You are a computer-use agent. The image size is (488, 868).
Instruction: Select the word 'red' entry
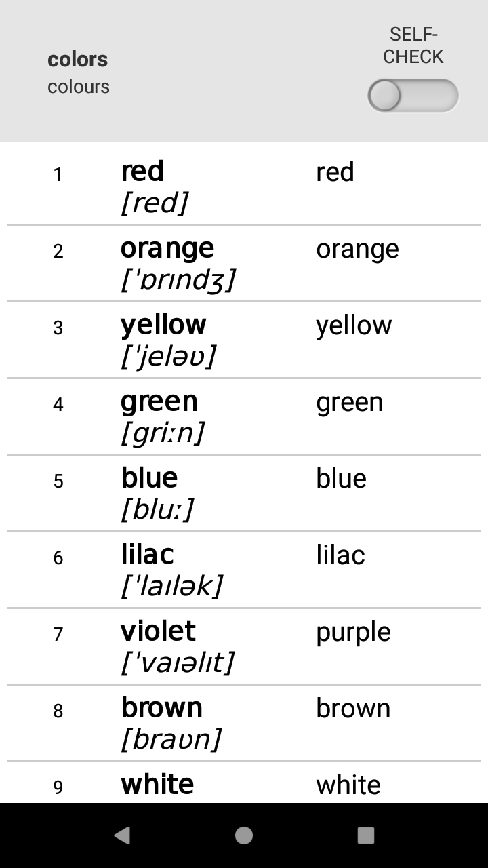click(142, 172)
